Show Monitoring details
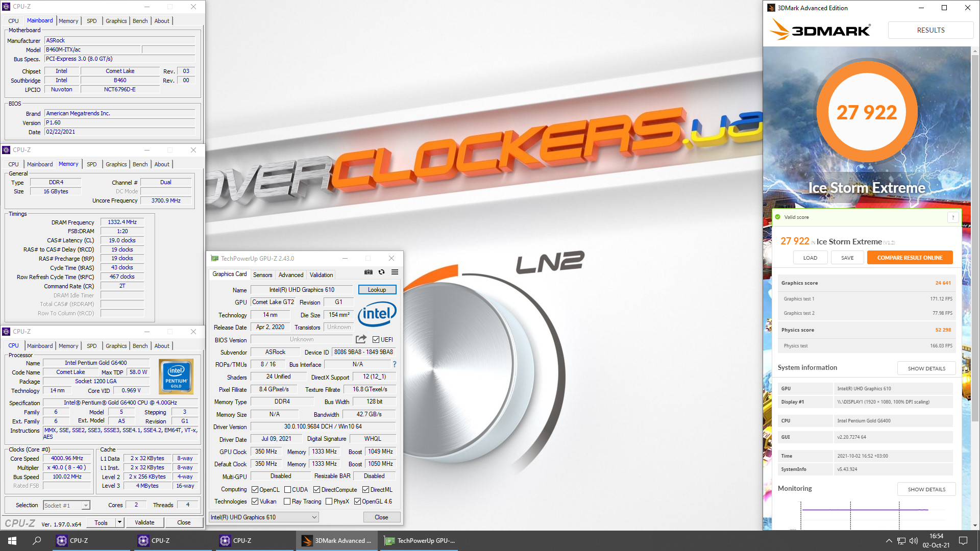The width and height of the screenshot is (980, 551). tap(926, 489)
